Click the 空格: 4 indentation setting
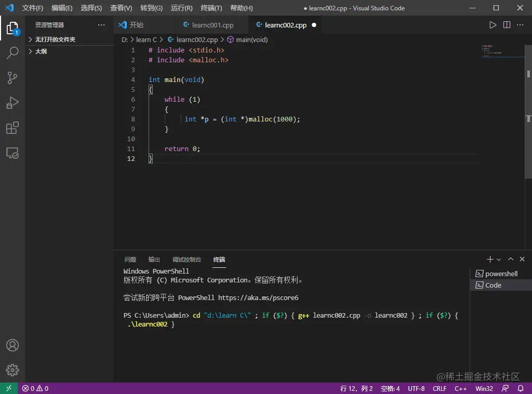Image resolution: width=532 pixels, height=394 pixels. [390, 388]
